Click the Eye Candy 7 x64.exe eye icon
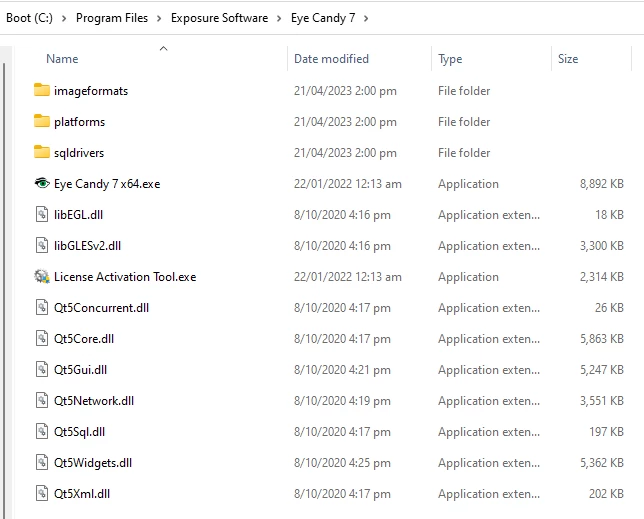This screenshot has width=644, height=519. click(41, 183)
